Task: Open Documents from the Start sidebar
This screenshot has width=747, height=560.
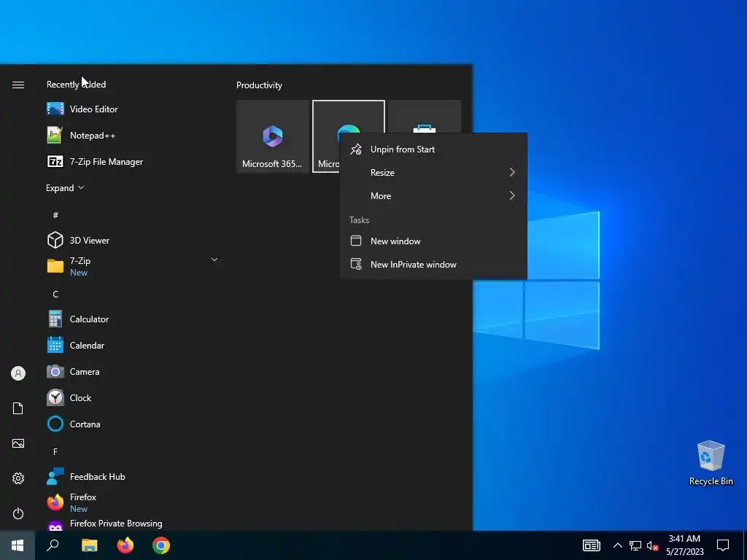Action: point(18,408)
